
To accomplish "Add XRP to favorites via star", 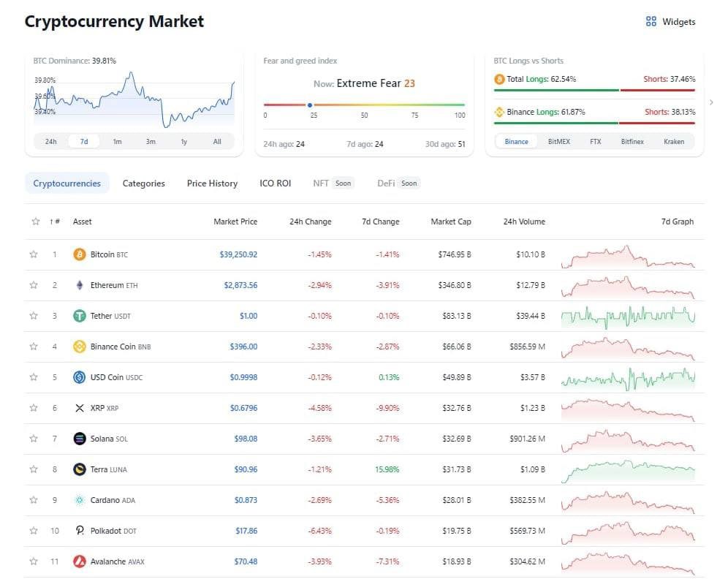I will [34, 408].
